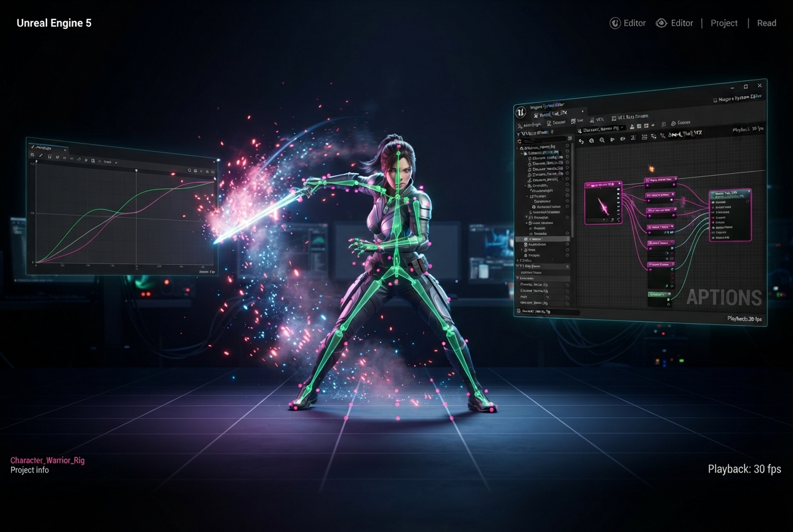This screenshot has height=532, width=793.
Task: Open the Read item in top bar
Action: [767, 23]
